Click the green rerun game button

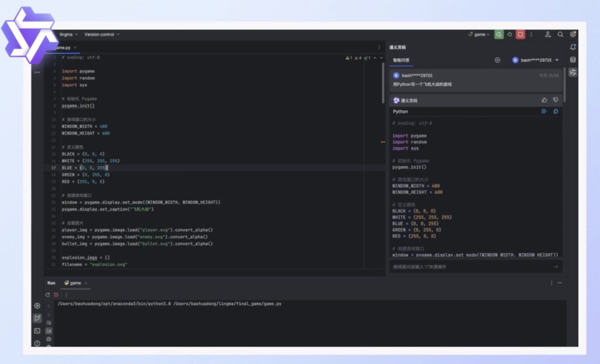[499, 35]
